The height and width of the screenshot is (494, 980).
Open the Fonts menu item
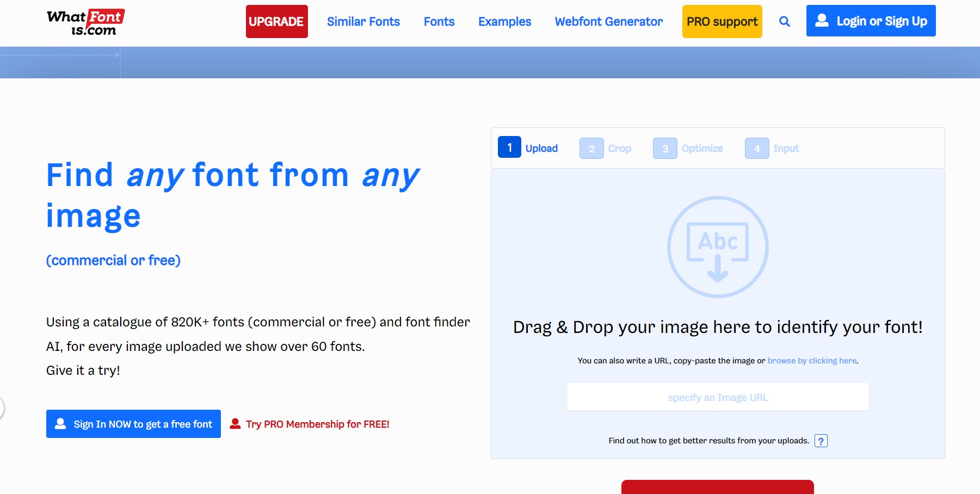click(439, 21)
